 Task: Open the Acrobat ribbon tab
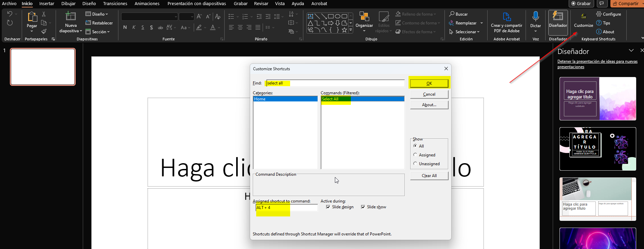tap(319, 3)
